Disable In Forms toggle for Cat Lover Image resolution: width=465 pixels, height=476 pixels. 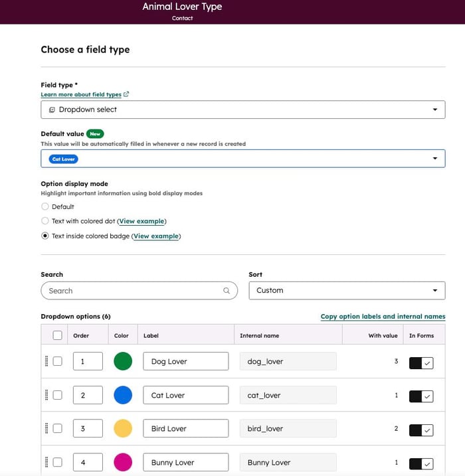tap(421, 396)
